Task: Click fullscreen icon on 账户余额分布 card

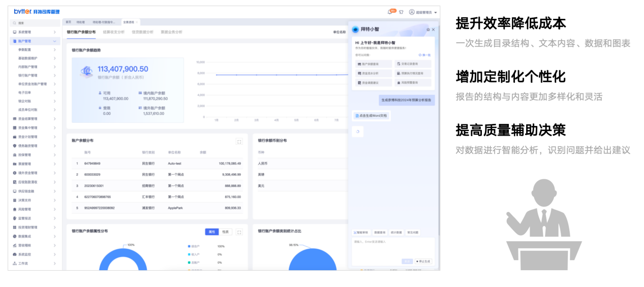Action: pos(239,142)
